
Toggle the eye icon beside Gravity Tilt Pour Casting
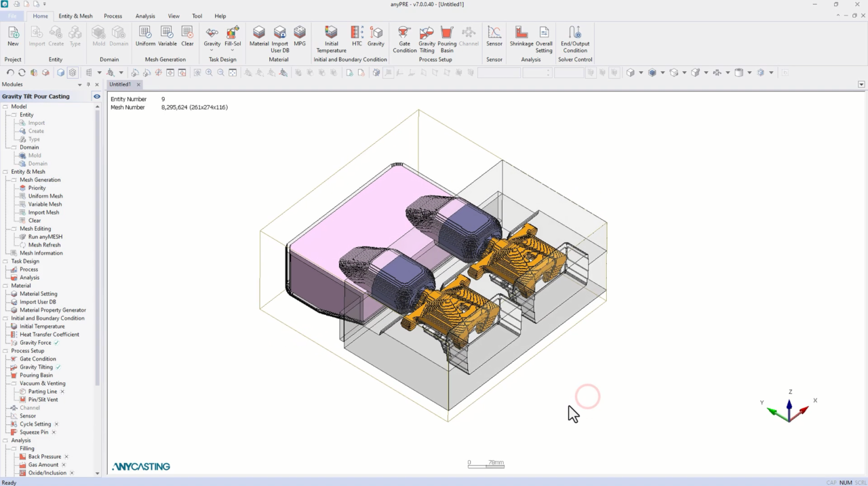tap(97, 96)
